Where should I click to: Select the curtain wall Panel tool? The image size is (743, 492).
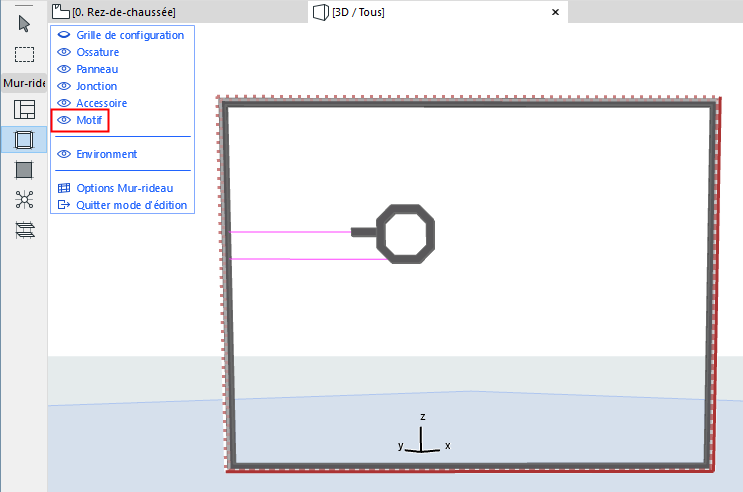(x=24, y=170)
